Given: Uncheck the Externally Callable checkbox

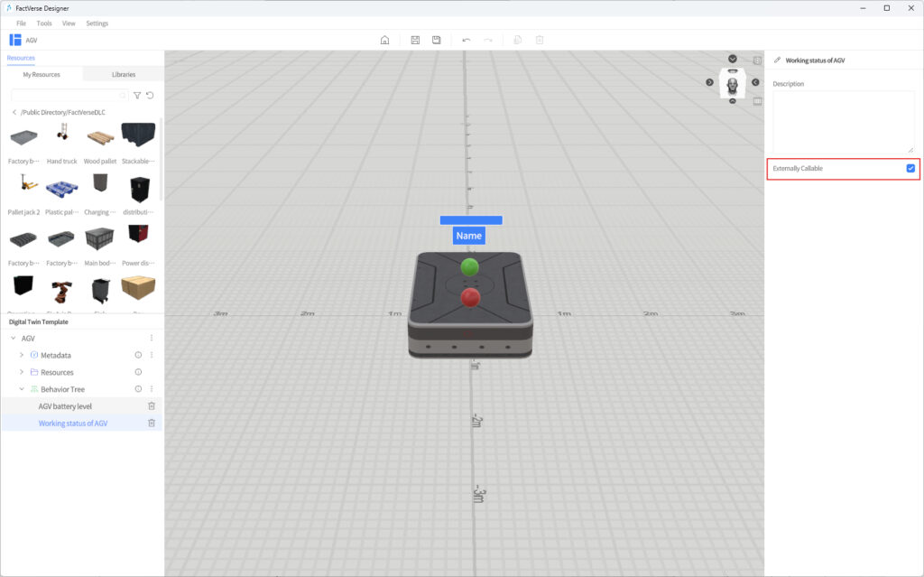Looking at the screenshot, I should click(910, 168).
